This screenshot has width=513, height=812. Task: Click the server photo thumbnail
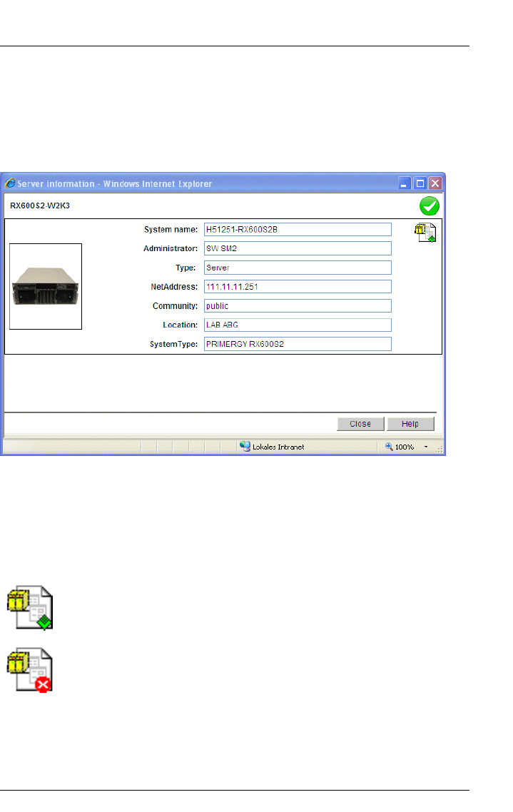[46, 286]
